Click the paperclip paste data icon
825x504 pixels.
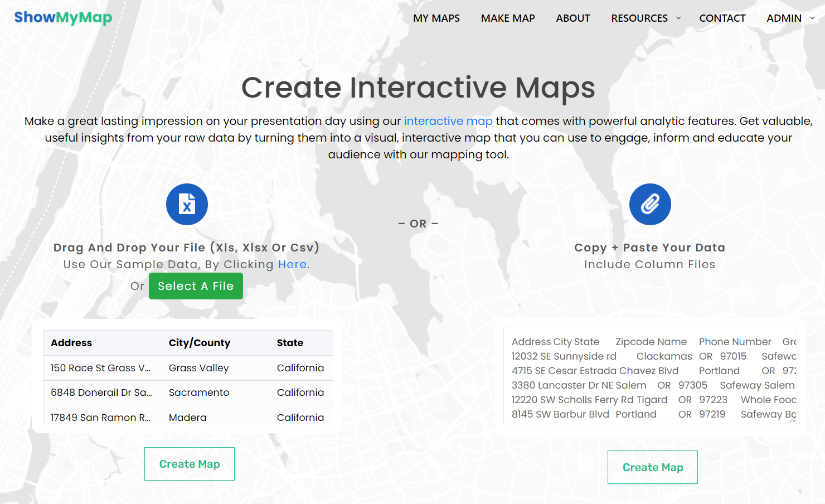tap(649, 205)
